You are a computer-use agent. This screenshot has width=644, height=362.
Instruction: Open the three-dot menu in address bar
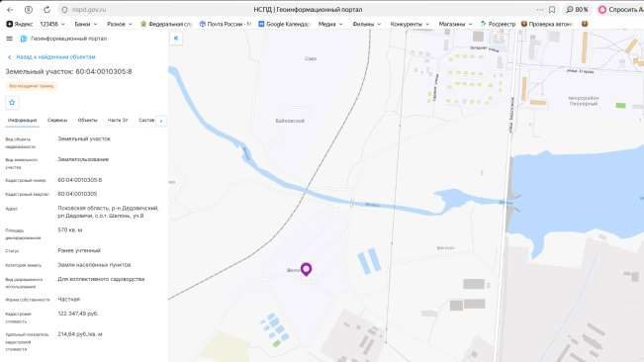tap(540, 10)
